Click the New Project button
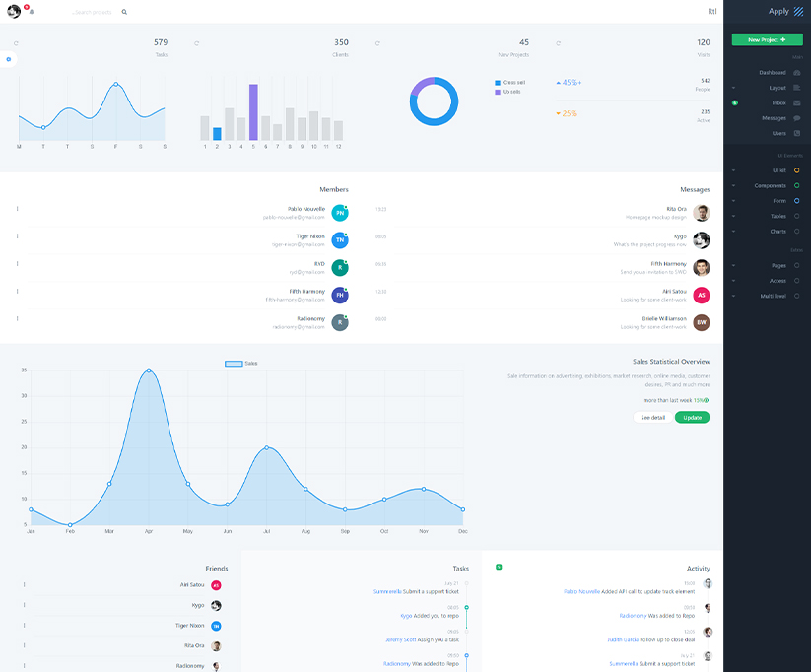The image size is (811, 672). (x=767, y=39)
